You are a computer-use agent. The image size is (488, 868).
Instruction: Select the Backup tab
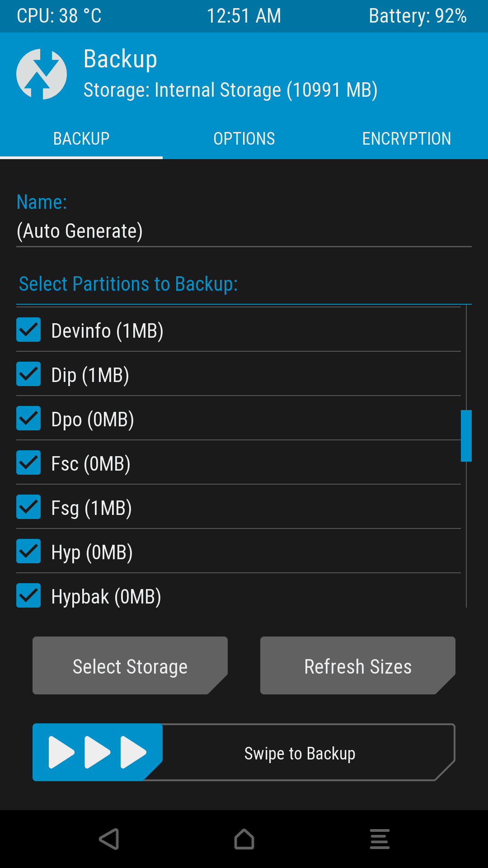click(81, 139)
